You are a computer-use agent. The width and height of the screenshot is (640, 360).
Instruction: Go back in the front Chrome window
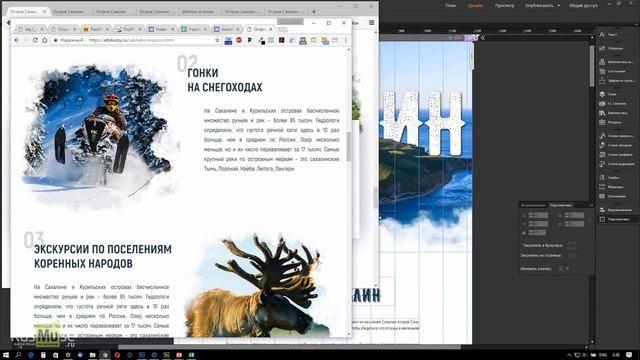[x=16, y=40]
